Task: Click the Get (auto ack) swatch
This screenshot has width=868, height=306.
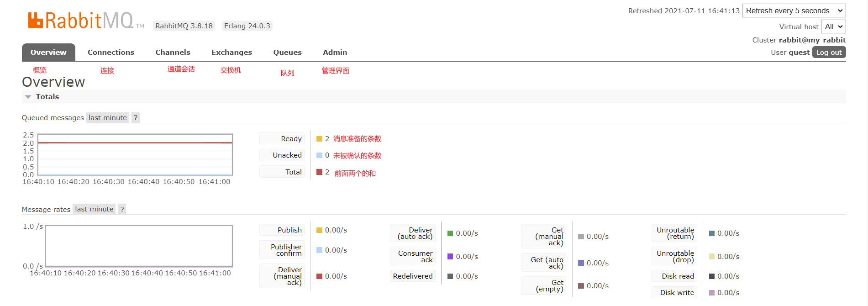Action: tap(581, 263)
